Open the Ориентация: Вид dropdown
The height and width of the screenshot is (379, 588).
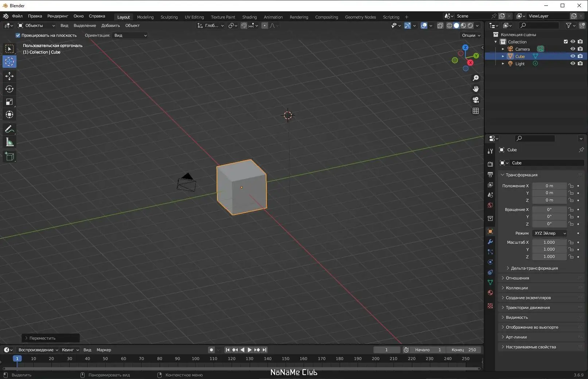click(130, 35)
